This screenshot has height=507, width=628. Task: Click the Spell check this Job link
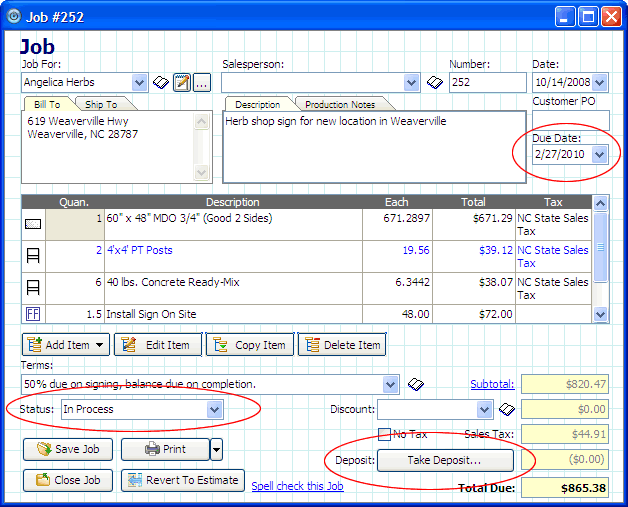[x=297, y=486]
